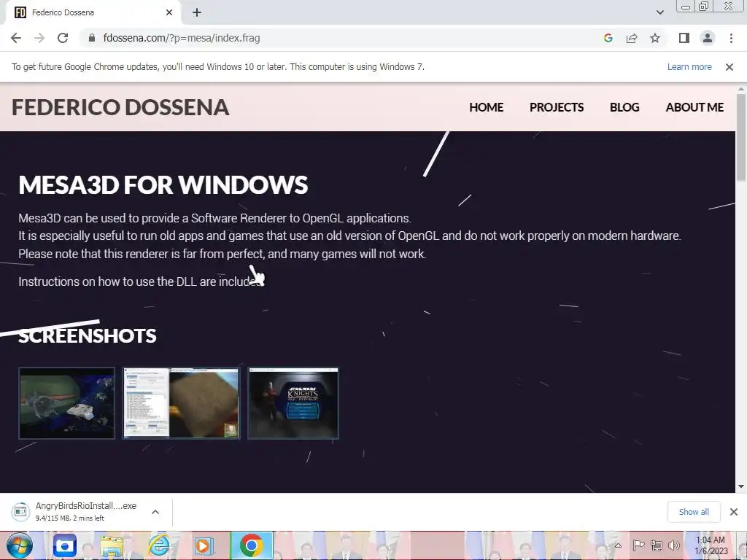
Task: Click the scrollbar down arrow
Action: coord(741,486)
